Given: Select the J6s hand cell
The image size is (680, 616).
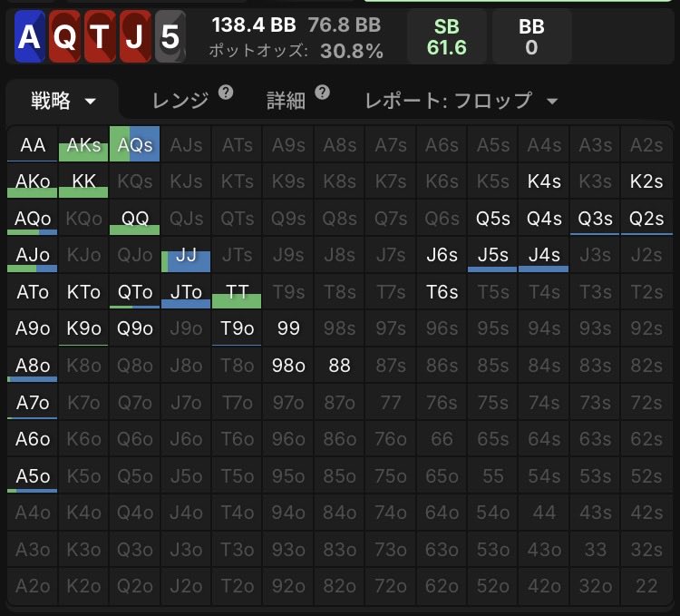Looking at the screenshot, I should point(442,254).
